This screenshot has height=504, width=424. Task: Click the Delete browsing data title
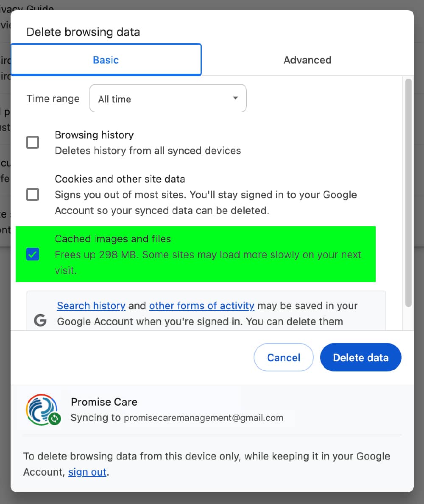point(83,32)
